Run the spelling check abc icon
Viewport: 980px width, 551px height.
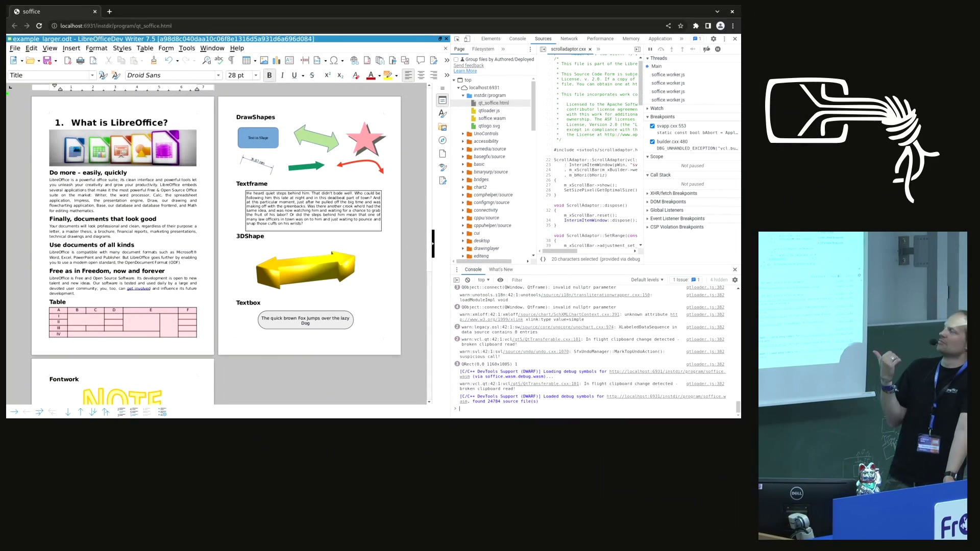[219, 61]
